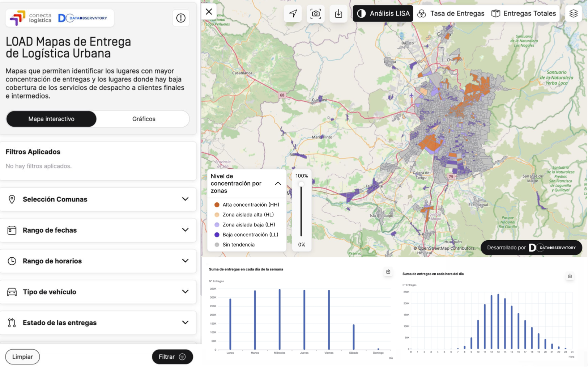Expand the Rango de fechas filter
Viewport: 588px width, 367px height.
click(98, 230)
